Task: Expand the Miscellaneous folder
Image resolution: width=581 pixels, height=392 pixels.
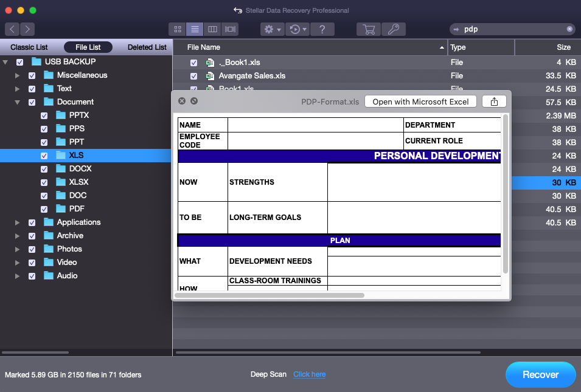Action: point(18,75)
